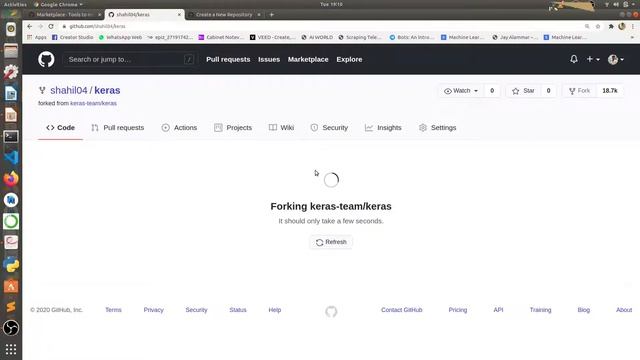The height and width of the screenshot is (360, 640).
Task: Open the Status footer link
Action: point(238,310)
